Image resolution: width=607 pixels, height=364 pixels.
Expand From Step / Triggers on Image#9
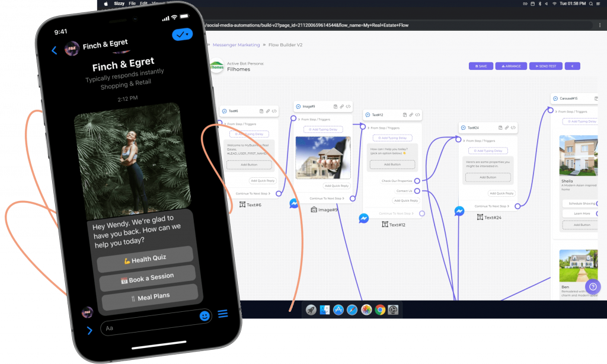314,119
